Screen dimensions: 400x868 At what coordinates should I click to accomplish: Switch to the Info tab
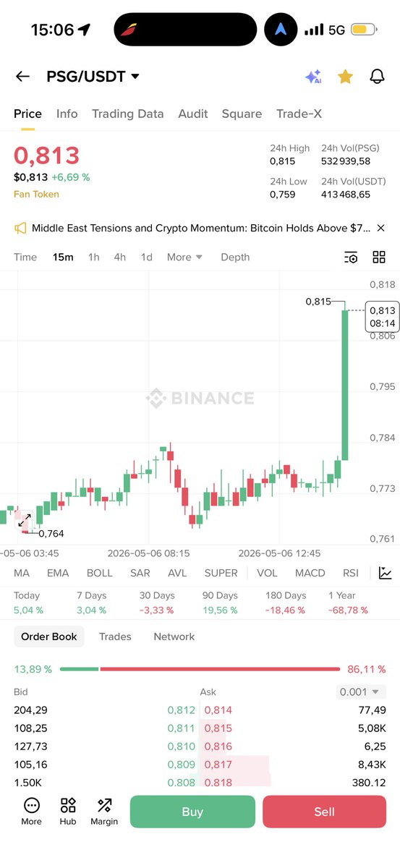click(67, 114)
